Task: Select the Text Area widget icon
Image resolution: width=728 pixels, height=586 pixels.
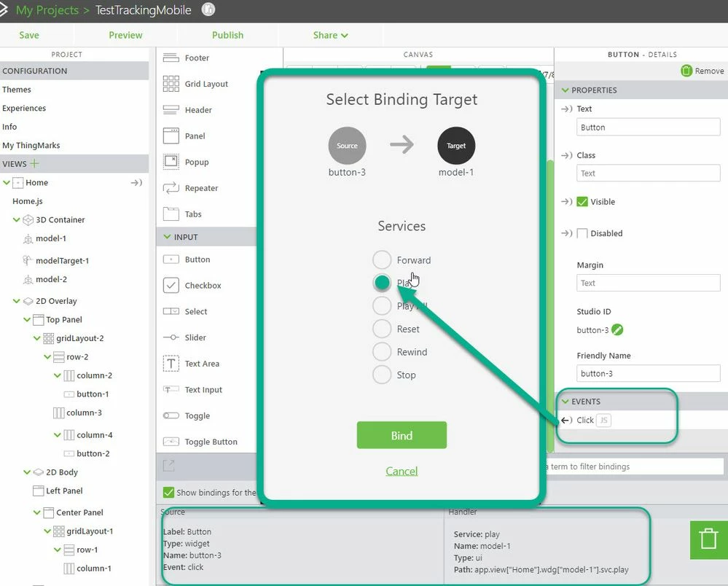Action: click(x=171, y=363)
